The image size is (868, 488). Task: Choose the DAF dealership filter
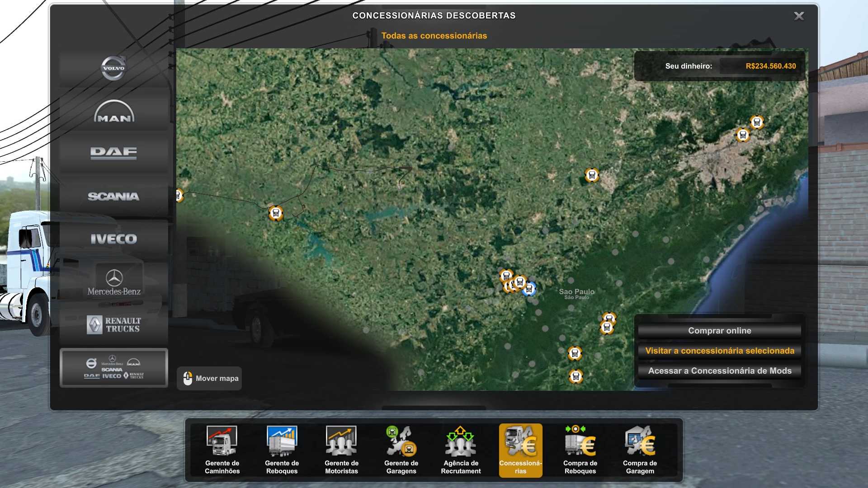coord(113,153)
